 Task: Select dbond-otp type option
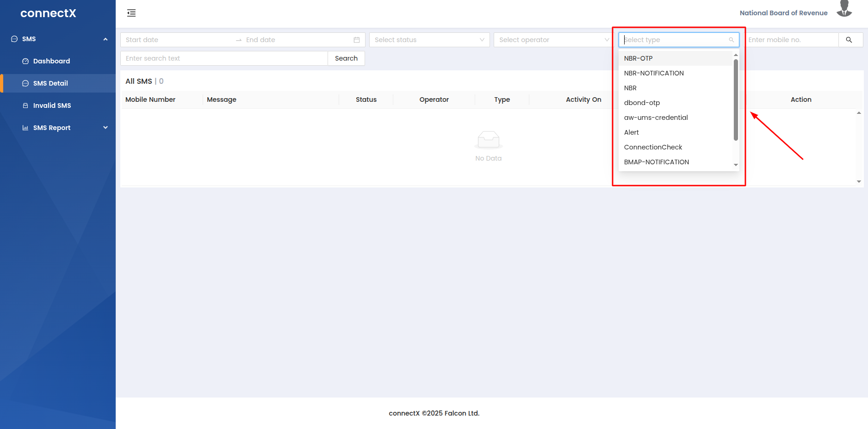[x=642, y=103]
